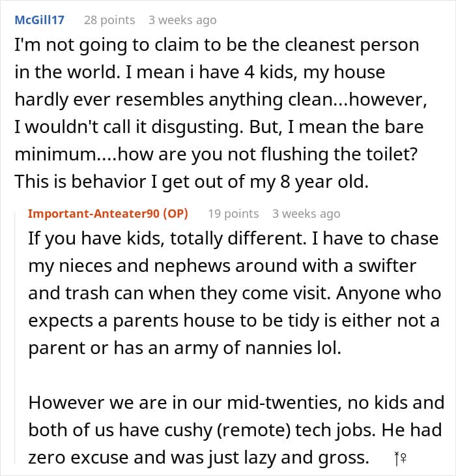Click the line 'parent or has an army of nannies lol.'
Viewport: 456px width, 476px height.
pyautogui.click(x=185, y=348)
